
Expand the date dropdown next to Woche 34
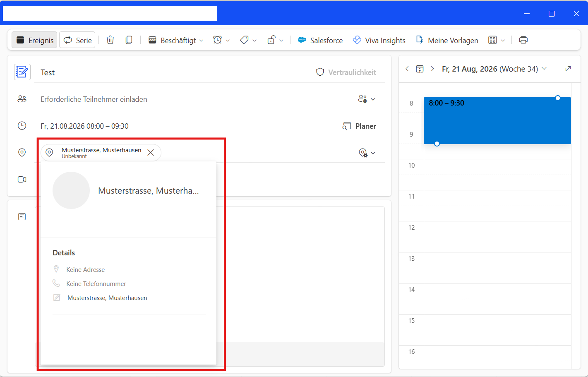(544, 69)
